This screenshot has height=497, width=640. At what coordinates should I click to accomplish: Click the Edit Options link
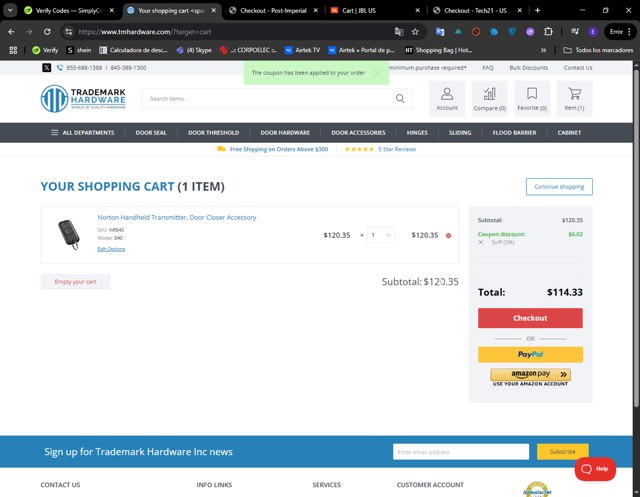pos(111,249)
